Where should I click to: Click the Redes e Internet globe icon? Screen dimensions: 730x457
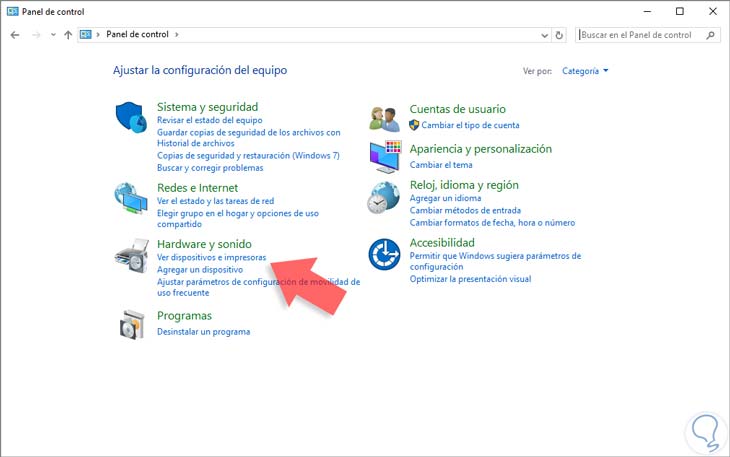click(131, 198)
